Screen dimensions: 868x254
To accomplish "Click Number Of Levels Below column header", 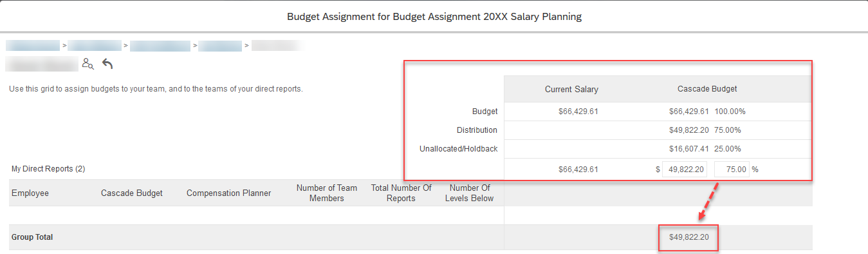I will pos(469,193).
